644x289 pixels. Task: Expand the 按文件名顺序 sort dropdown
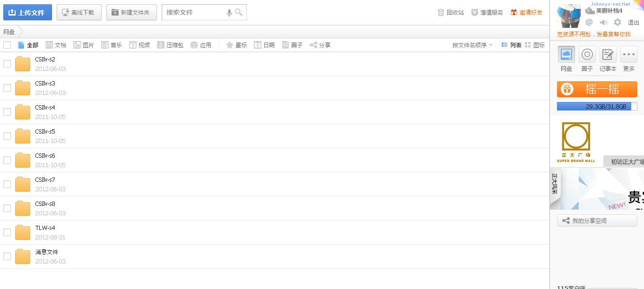pos(472,45)
